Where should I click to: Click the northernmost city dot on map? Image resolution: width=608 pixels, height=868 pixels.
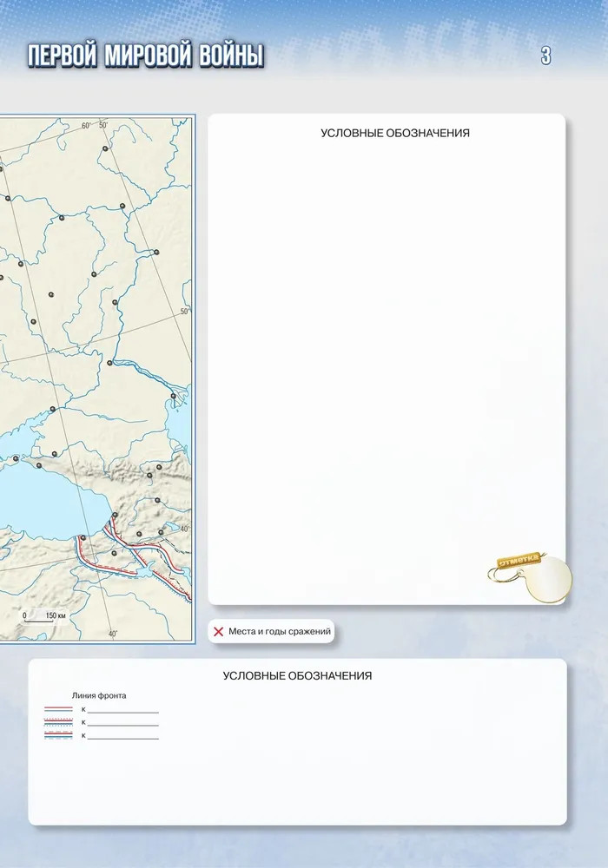pos(105,149)
